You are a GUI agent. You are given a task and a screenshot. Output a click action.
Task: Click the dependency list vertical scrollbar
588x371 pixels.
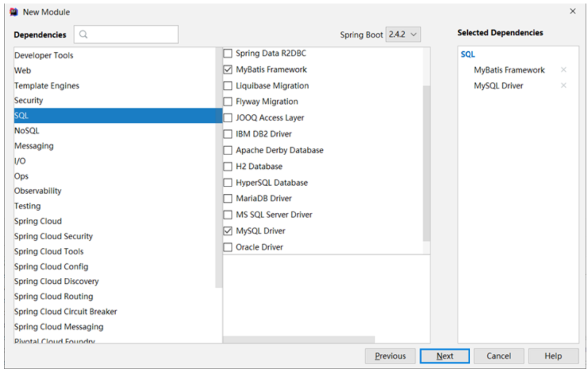[426, 163]
